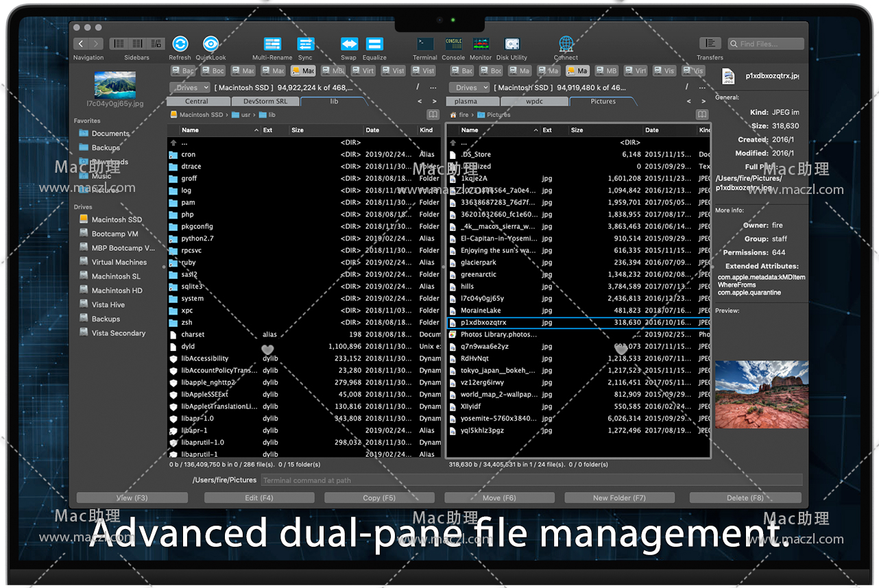Click the Terminal command at path field
This screenshot has width=879, height=588.
(531, 480)
